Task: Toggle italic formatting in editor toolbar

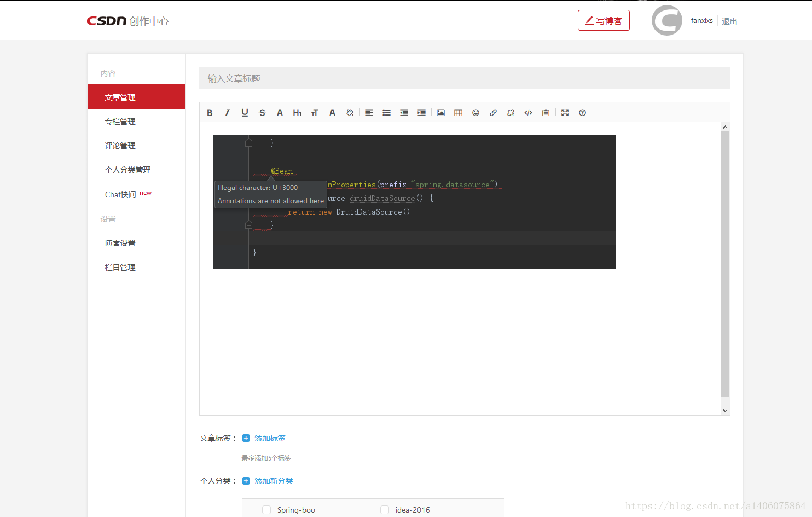Action: pos(227,113)
